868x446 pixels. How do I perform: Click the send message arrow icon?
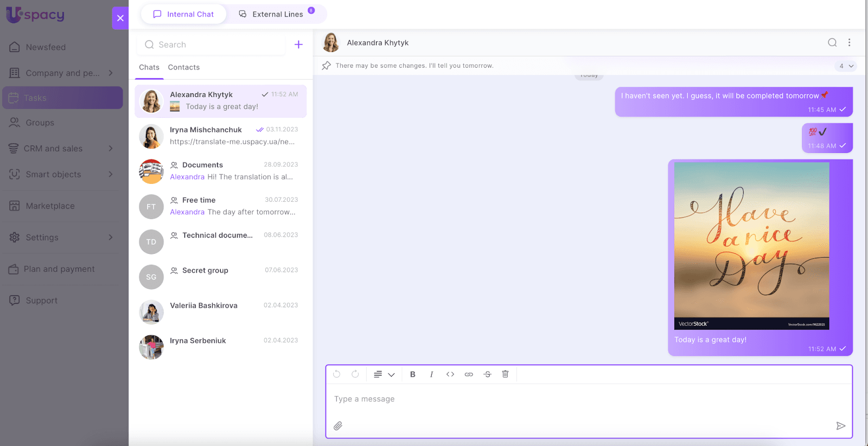point(840,426)
